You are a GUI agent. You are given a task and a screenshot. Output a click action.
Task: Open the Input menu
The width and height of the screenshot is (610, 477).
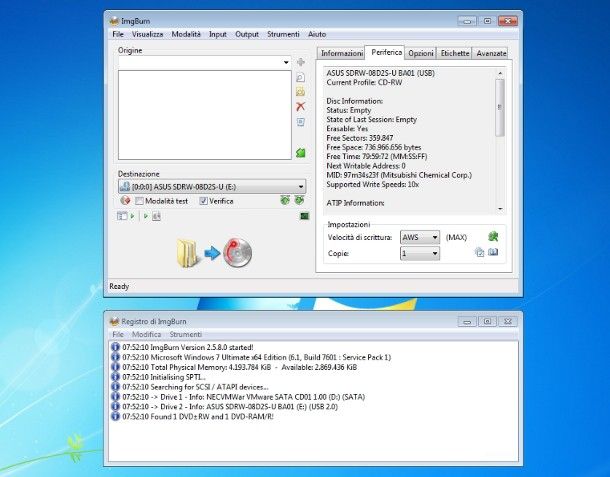pos(218,34)
